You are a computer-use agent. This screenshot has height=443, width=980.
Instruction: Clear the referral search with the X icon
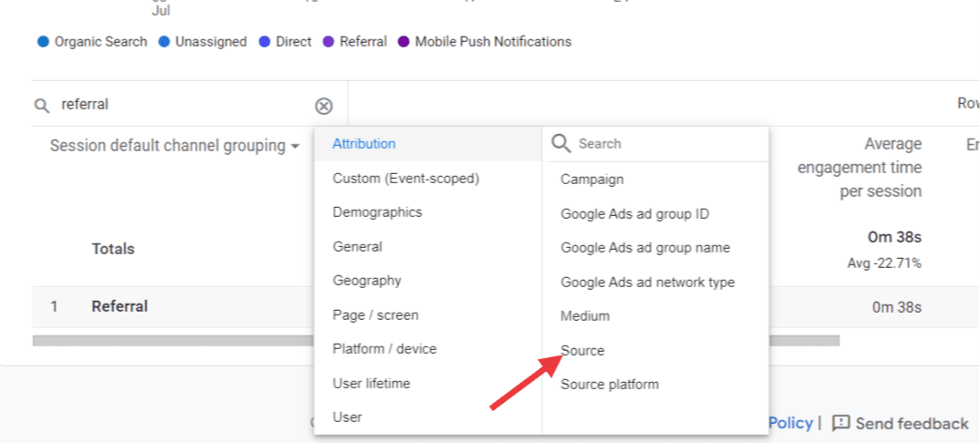pyautogui.click(x=323, y=107)
